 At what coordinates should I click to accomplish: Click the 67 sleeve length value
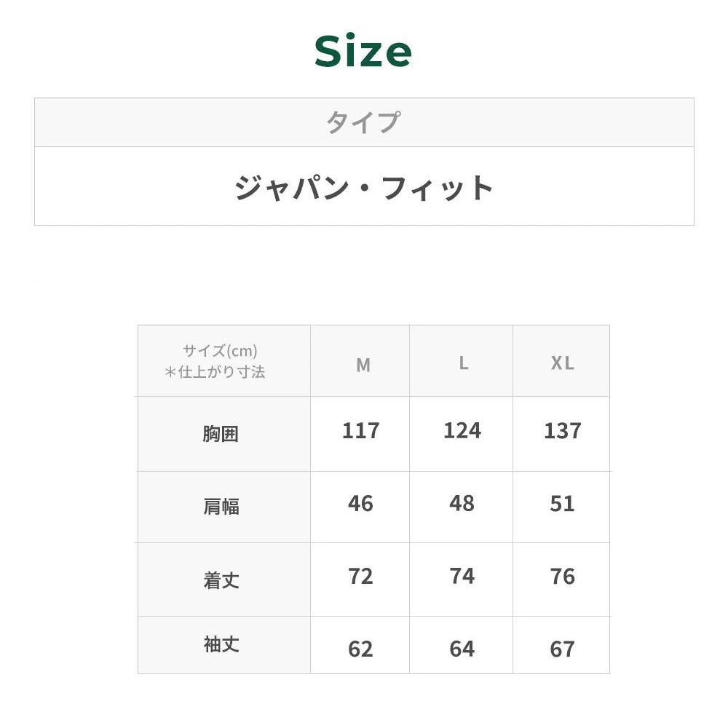pos(562,649)
